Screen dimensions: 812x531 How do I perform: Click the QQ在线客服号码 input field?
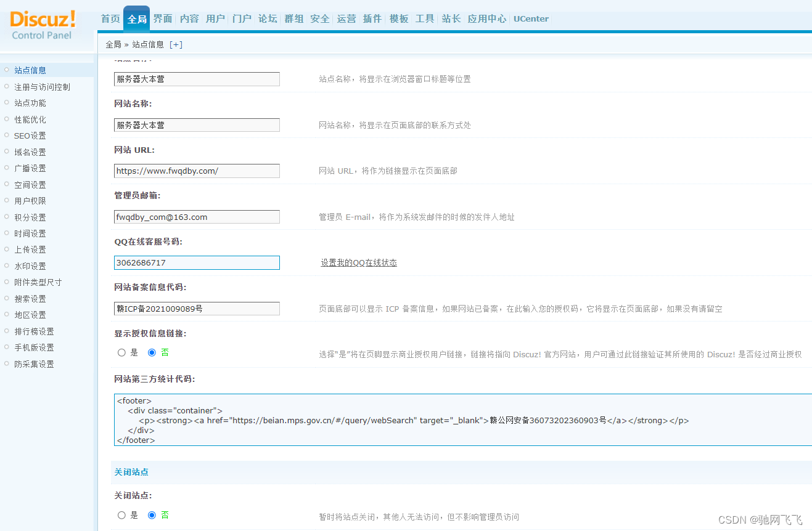point(197,262)
